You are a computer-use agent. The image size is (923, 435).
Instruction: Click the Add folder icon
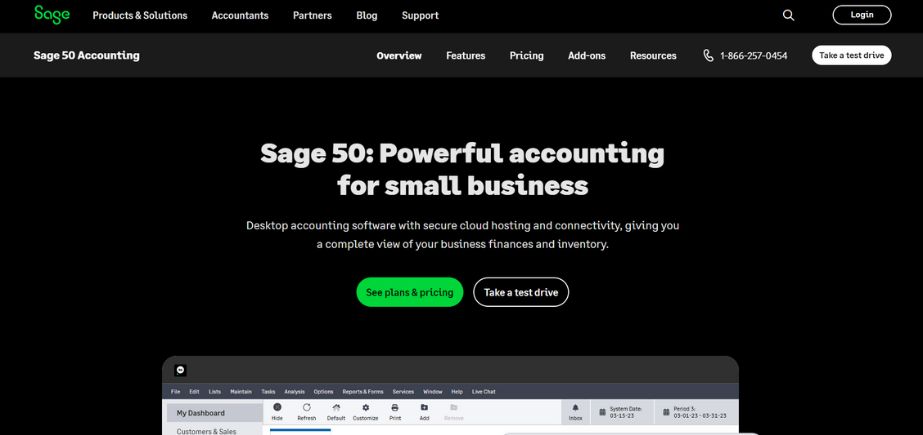424,407
